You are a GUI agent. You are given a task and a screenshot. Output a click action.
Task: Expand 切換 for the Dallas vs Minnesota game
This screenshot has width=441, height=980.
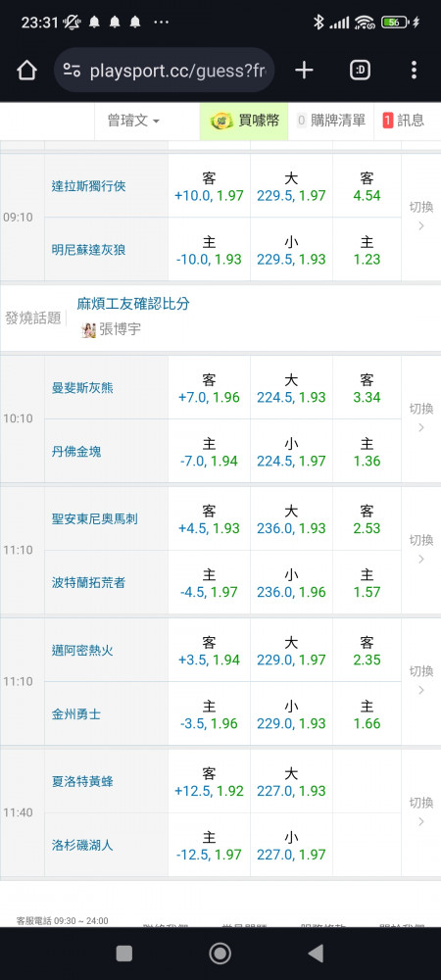click(421, 216)
